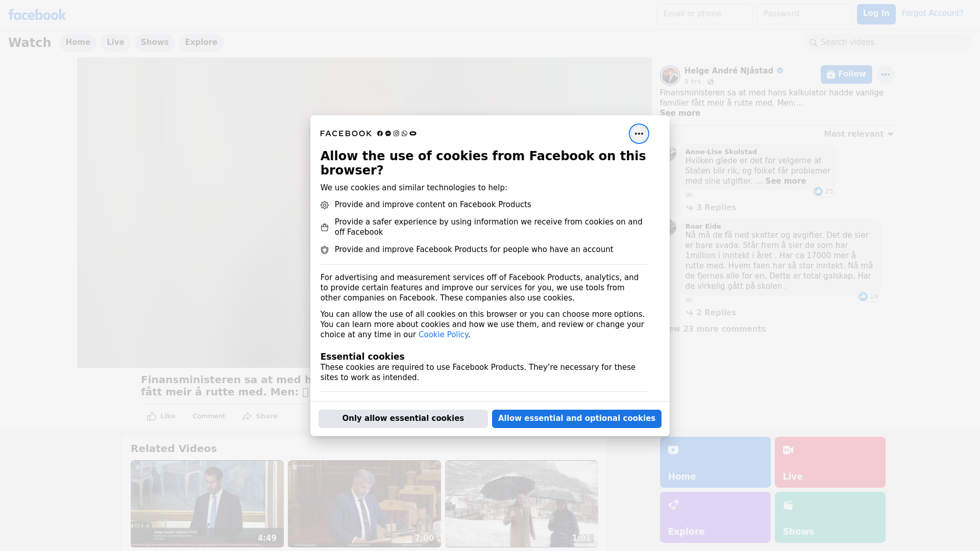This screenshot has height=551, width=980.
Task: Open the Explore tile with rocket icon
Action: tap(715, 517)
